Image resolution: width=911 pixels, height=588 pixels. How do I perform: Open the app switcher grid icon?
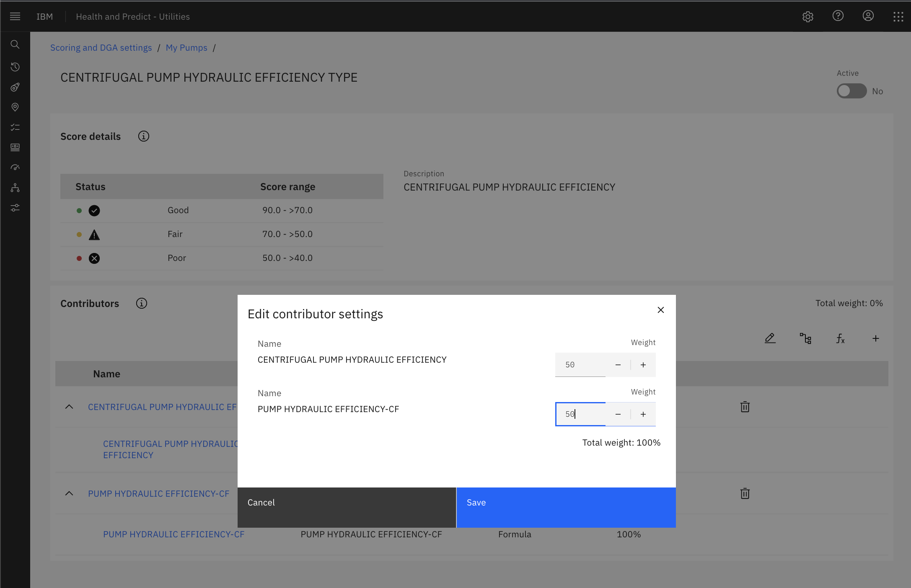pos(898,16)
